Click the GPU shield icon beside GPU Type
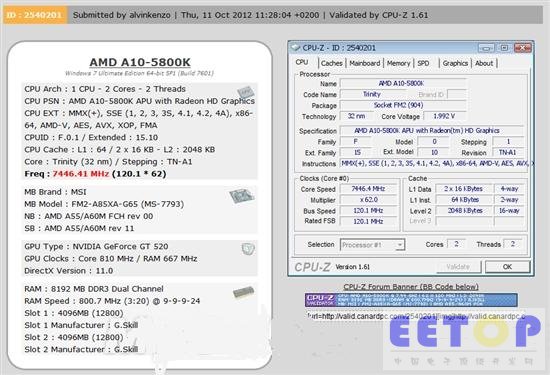Screen dimensions: 550x375 pos(248,249)
